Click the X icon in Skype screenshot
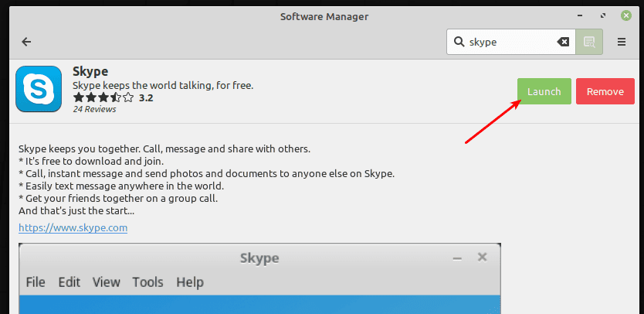The image size is (644, 314). coord(483,258)
